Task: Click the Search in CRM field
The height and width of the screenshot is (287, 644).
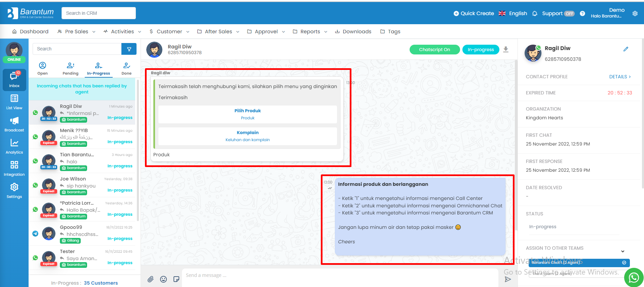Action: 99,13
